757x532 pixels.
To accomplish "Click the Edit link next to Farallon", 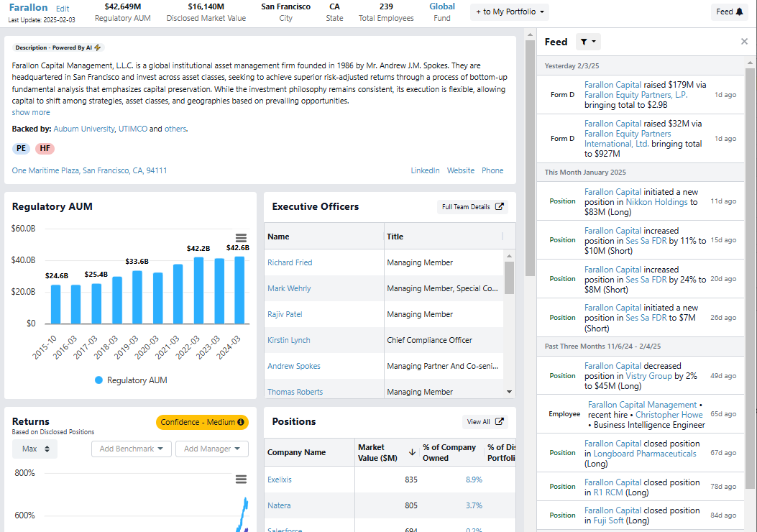I will point(63,9).
